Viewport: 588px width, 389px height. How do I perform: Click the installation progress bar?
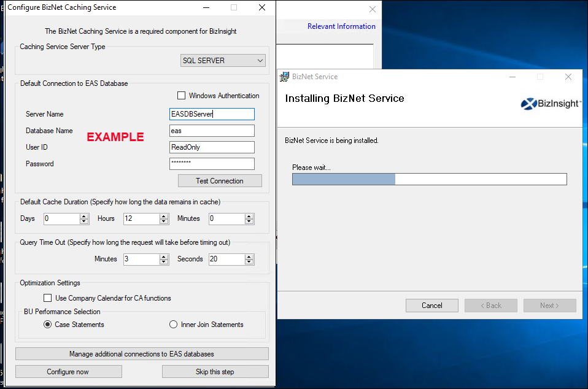pyautogui.click(x=430, y=179)
